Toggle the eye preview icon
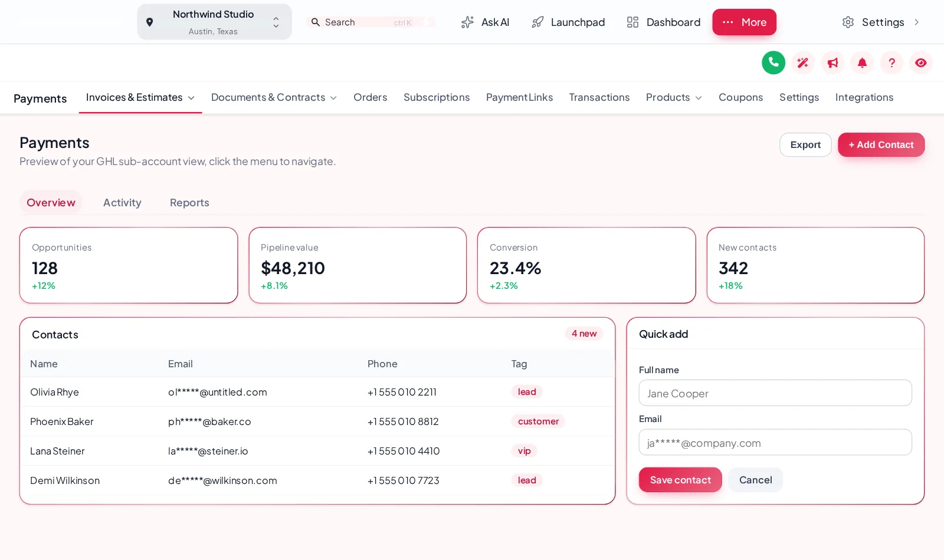The image size is (944, 560). [921, 62]
